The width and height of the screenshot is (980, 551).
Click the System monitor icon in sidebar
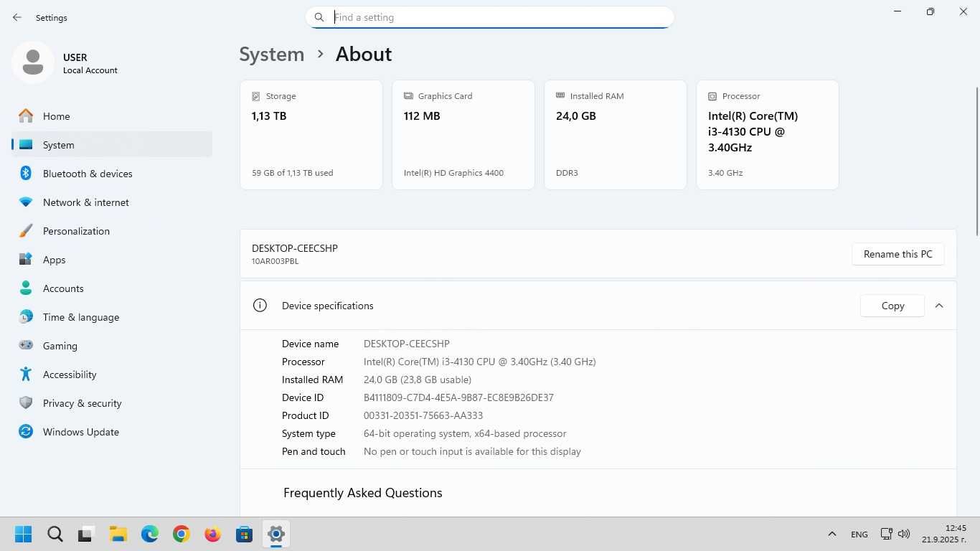[x=26, y=144]
